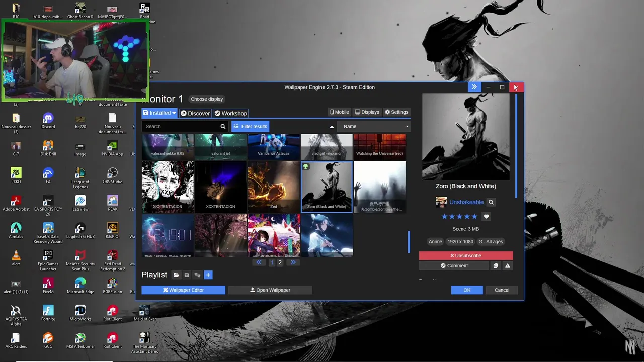Select the Vamos los Aztecas thumbnail
This screenshot has width=644, height=362.
274,146
